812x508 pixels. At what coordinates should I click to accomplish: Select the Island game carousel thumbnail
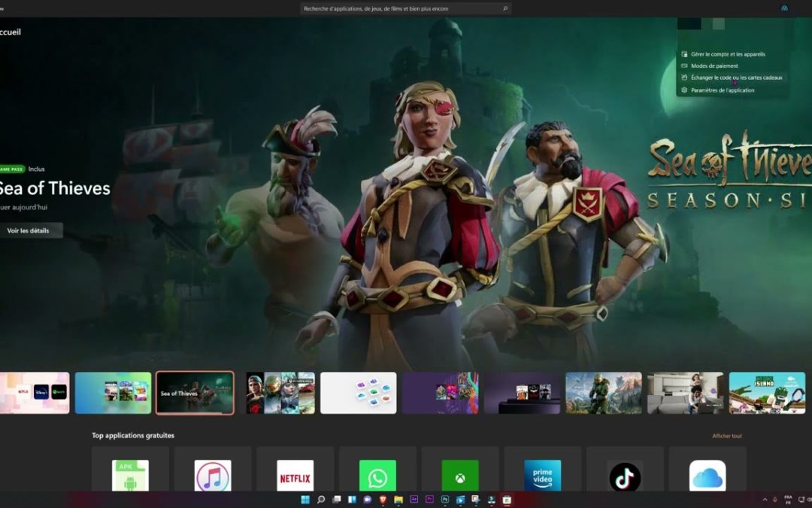pyautogui.click(x=767, y=393)
